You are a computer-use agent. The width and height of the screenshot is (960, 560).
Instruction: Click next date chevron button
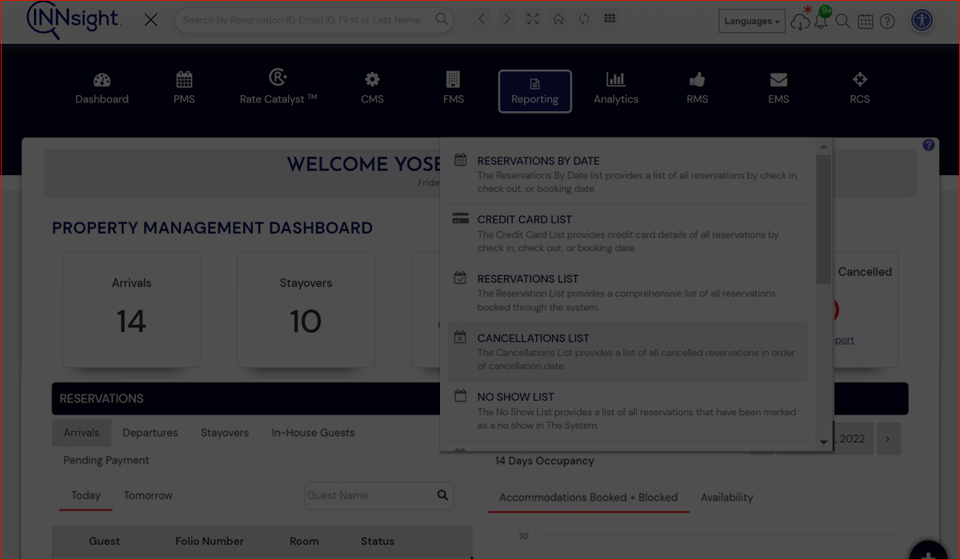point(889,438)
